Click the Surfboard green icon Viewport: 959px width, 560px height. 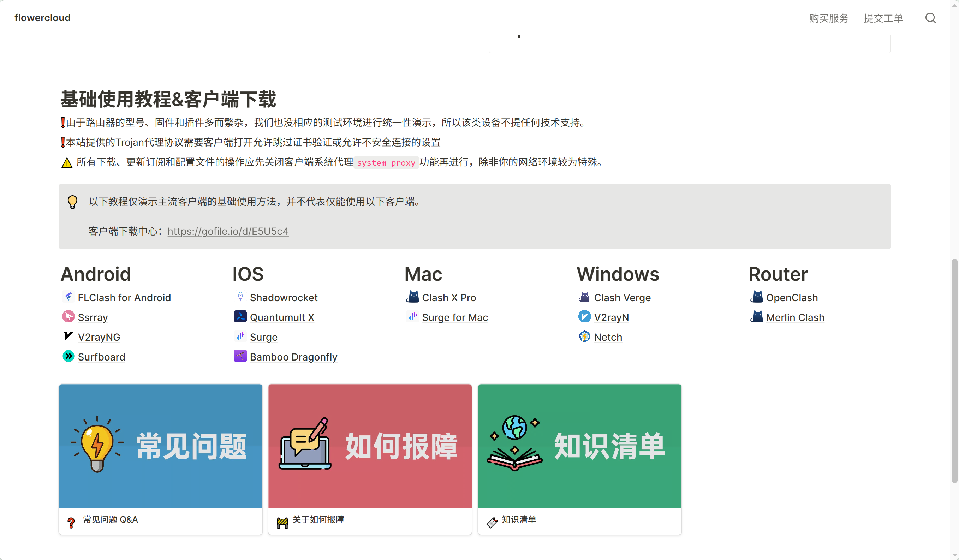pyautogui.click(x=68, y=356)
